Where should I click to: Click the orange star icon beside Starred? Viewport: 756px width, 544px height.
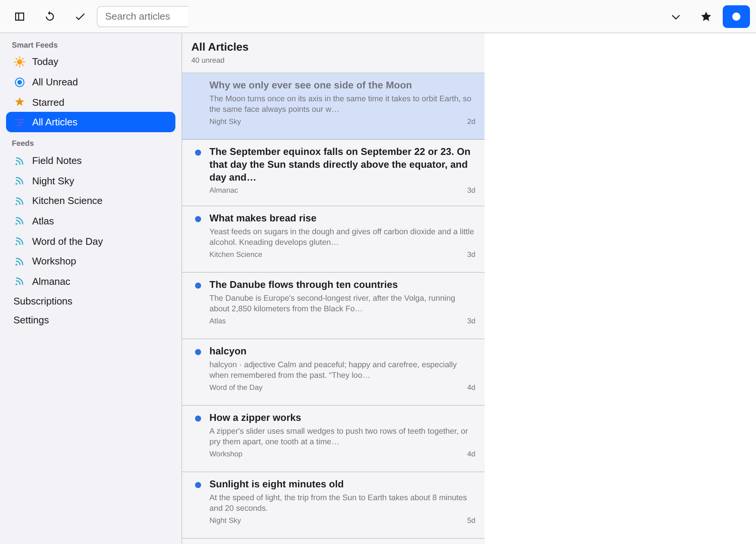[x=20, y=102]
